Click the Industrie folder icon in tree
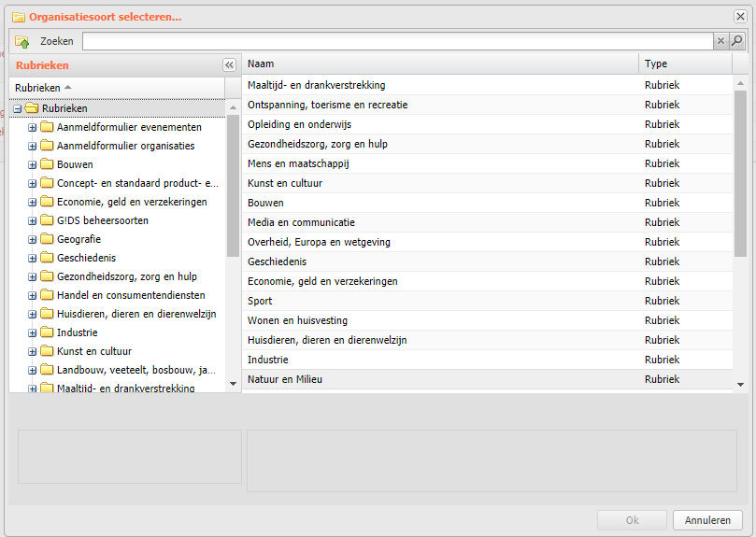 47,332
